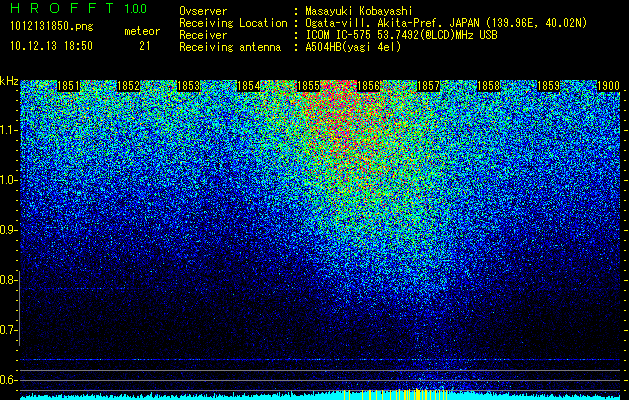This screenshot has height=400, width=629.
Task: Click the Ogata-vill. Akita-Pref. JAPAN location text
Action: (446, 23)
